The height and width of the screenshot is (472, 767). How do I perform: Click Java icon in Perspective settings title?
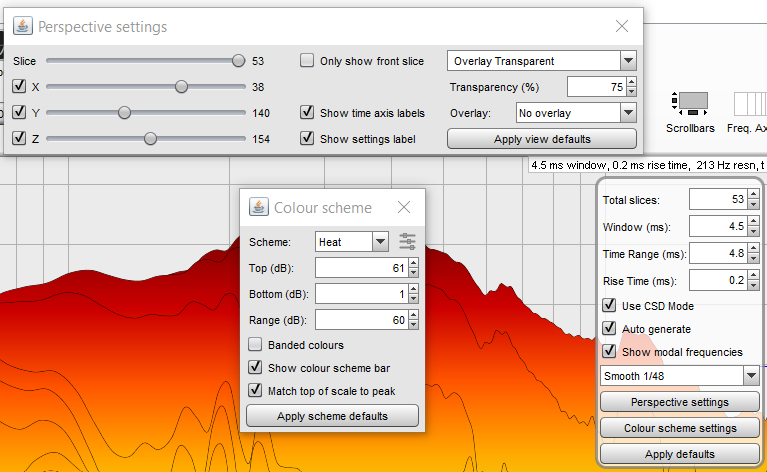[x=23, y=26]
